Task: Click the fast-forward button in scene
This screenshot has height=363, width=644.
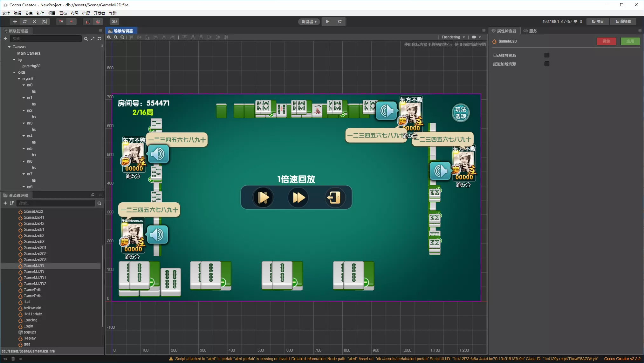Action: (298, 198)
